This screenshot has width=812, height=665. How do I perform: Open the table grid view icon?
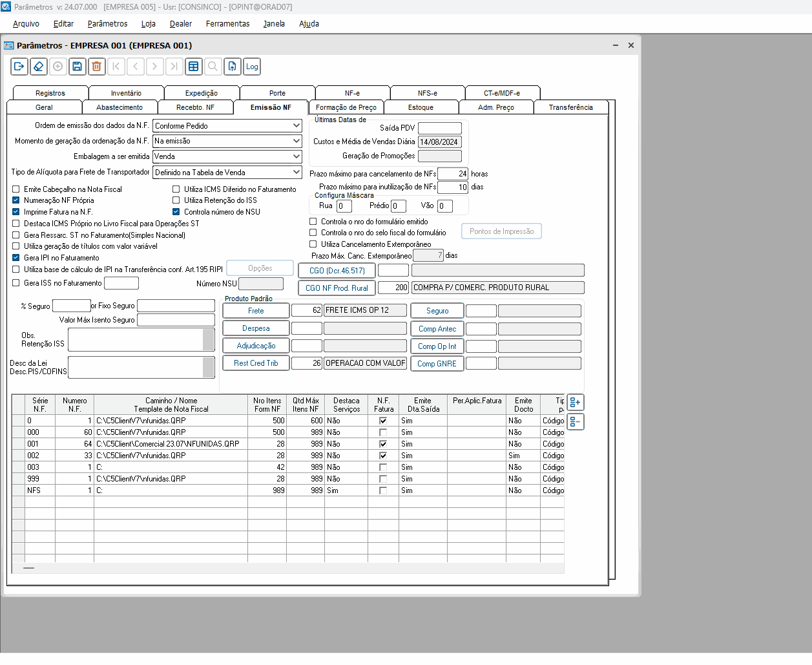click(193, 67)
